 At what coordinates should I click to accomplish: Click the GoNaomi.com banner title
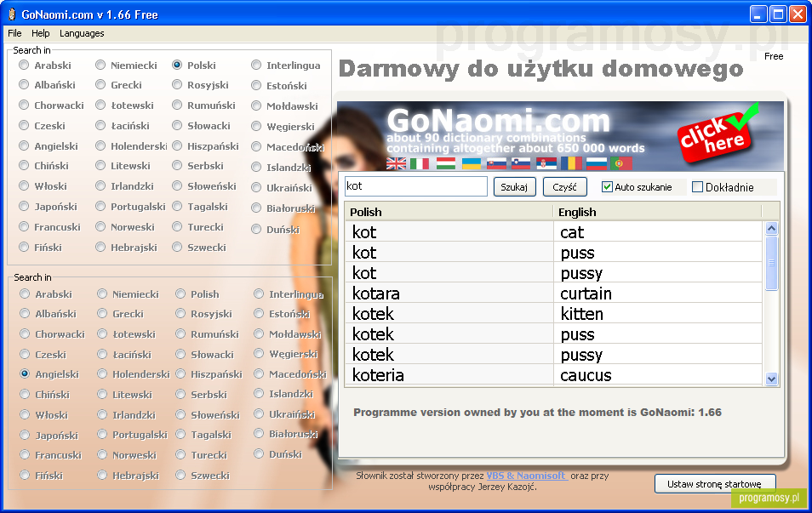tap(498, 121)
